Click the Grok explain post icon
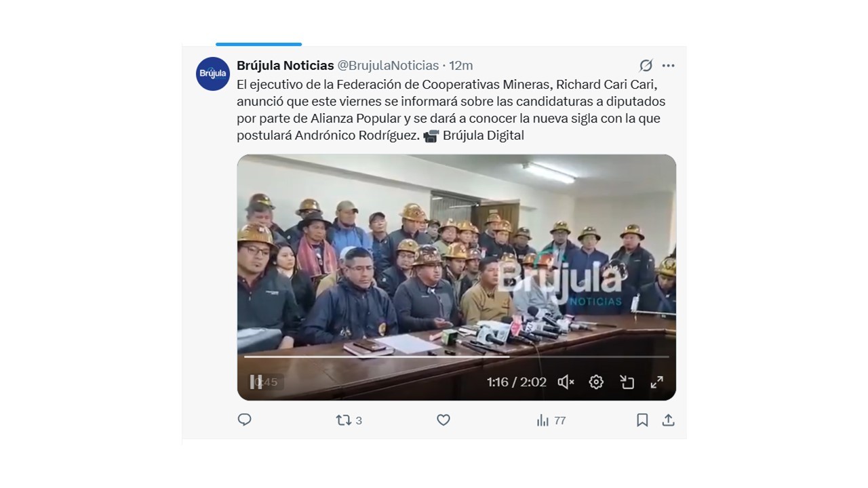Screen dimensions: 868x488 [x=646, y=66]
